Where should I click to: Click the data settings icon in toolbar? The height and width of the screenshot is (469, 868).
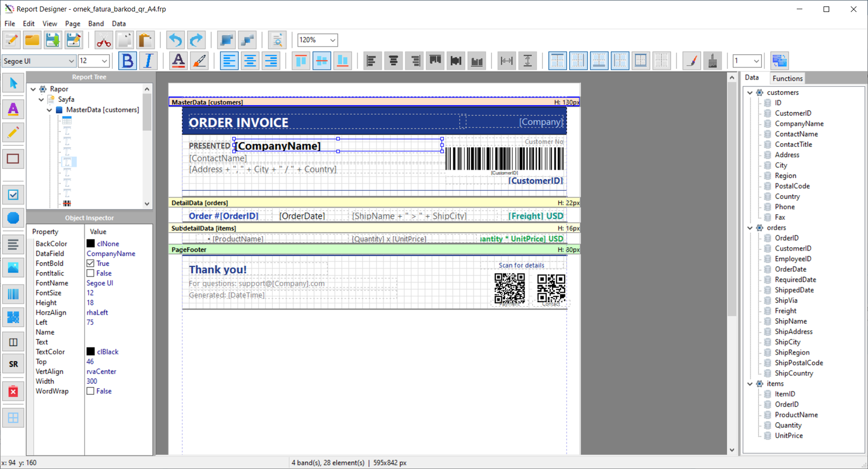click(780, 61)
